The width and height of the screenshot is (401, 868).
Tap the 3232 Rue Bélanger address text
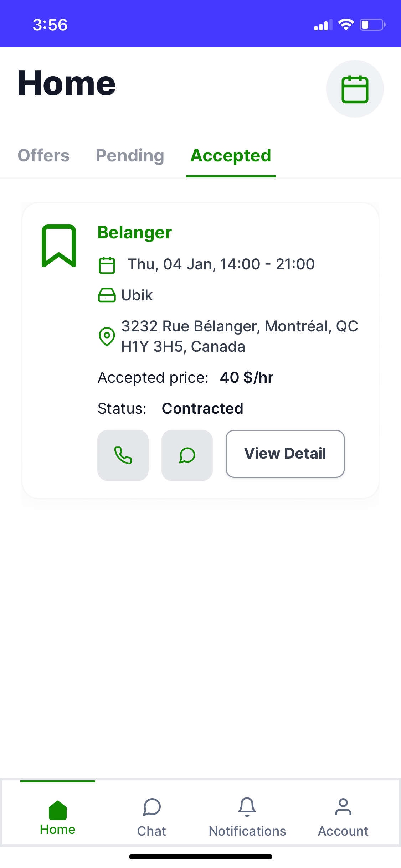pos(240,336)
